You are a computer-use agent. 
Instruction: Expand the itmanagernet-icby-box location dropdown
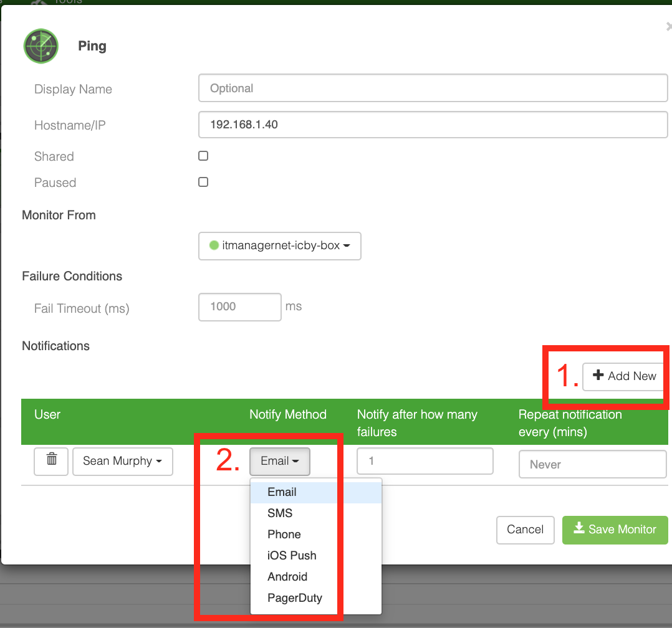[x=279, y=245]
